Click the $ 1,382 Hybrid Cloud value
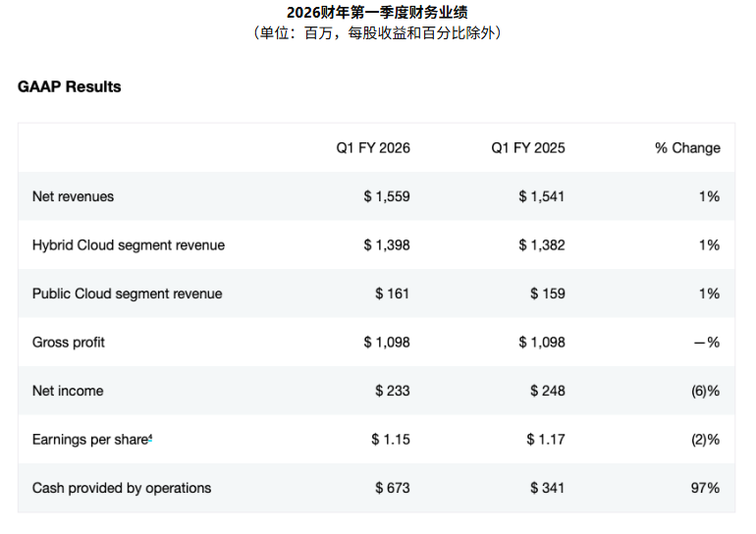Viewport: 756px width, 534px height. (x=541, y=245)
